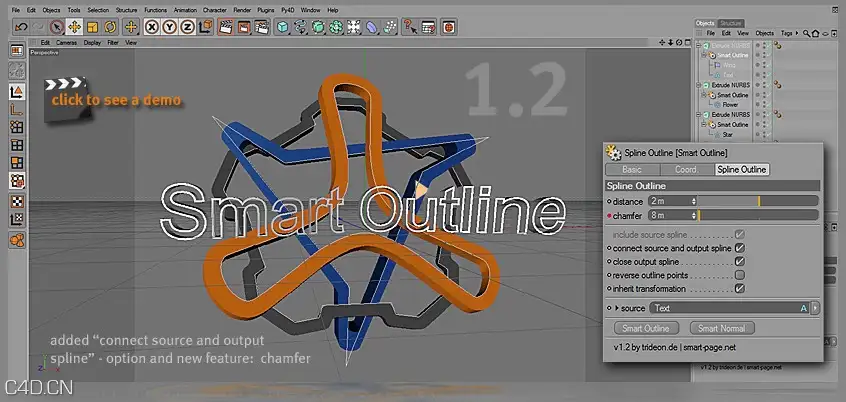
Task: Activate the Move tool
Action: (x=74, y=26)
